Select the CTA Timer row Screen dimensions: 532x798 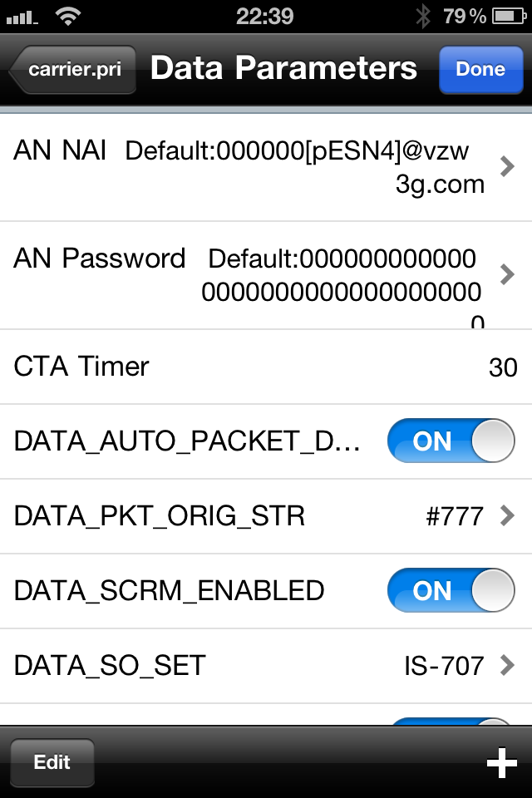click(266, 367)
